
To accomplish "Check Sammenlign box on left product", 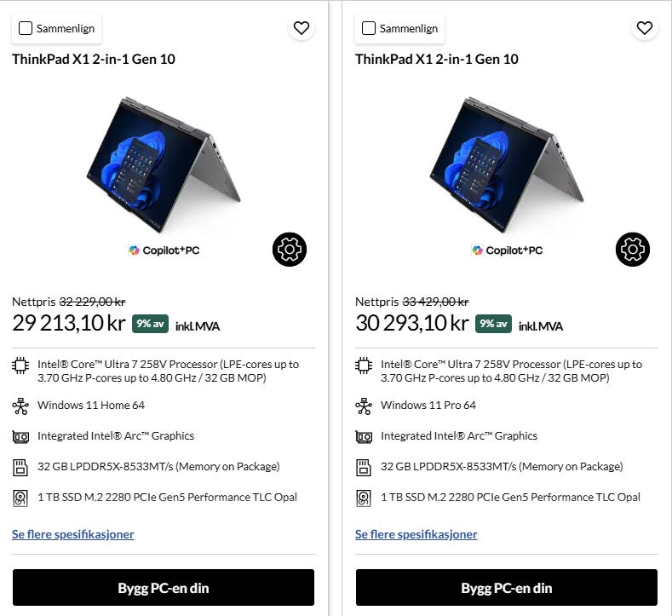I will pos(26,28).
